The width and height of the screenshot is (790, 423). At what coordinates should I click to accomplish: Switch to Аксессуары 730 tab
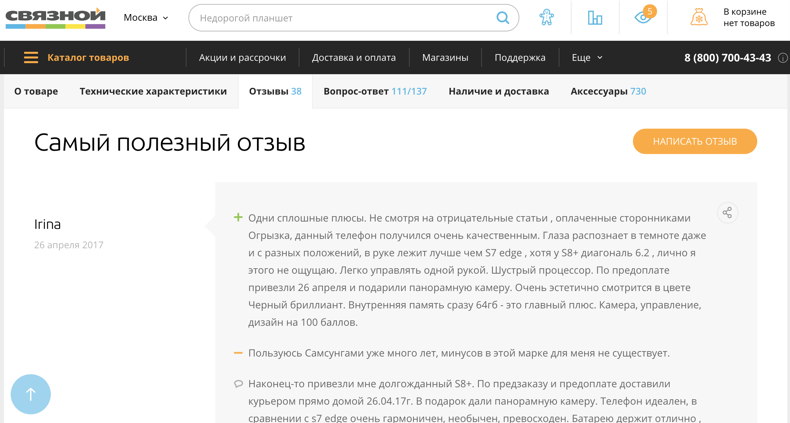click(x=608, y=91)
